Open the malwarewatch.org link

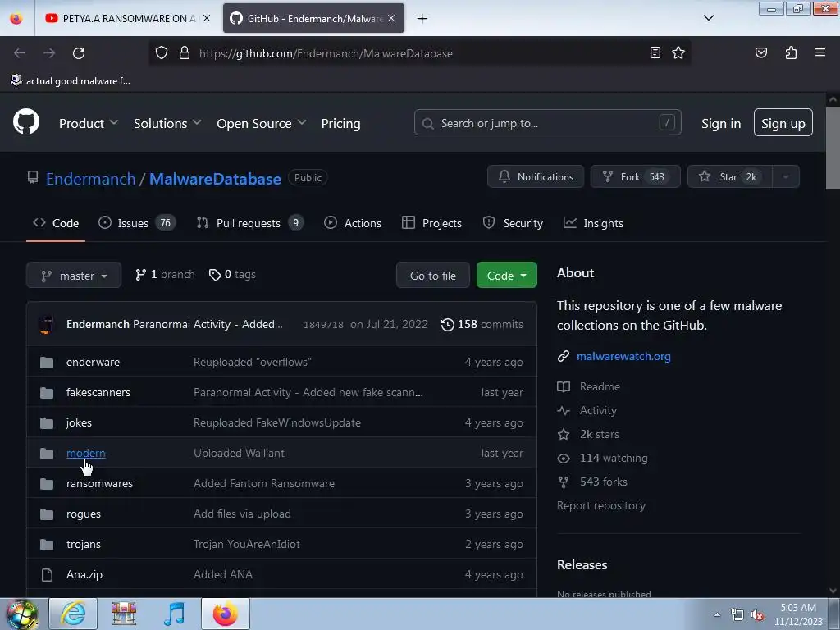tap(623, 356)
